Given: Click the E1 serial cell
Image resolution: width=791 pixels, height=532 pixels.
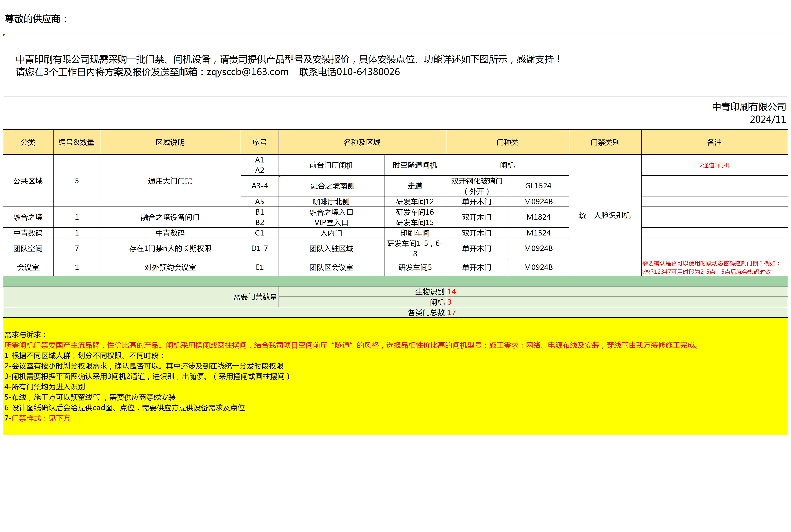Looking at the screenshot, I should coord(260,267).
